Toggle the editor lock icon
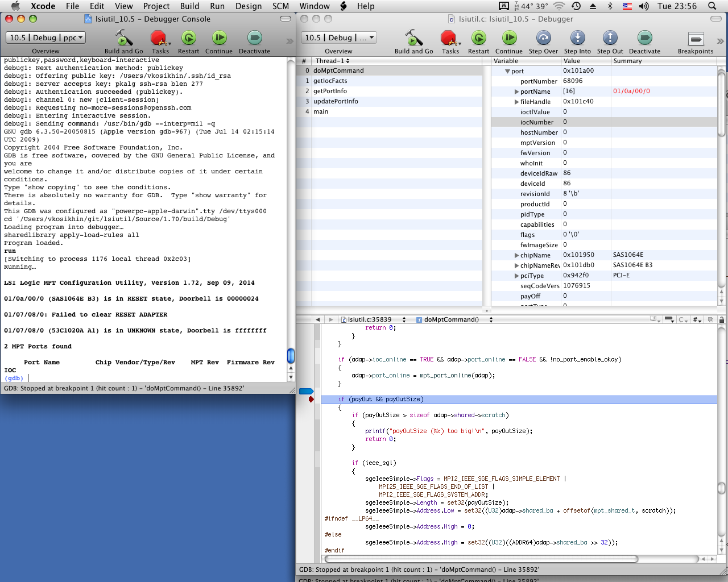 [x=721, y=319]
